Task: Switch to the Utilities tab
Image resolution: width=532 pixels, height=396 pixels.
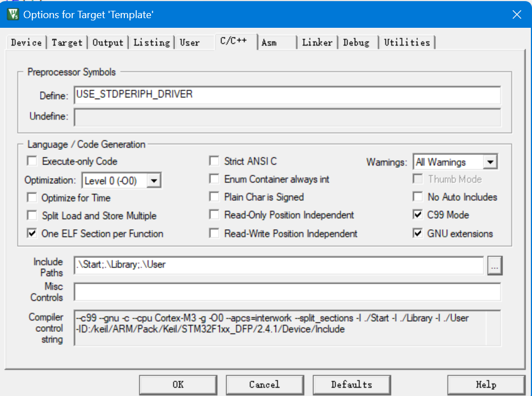Action: 407,43
